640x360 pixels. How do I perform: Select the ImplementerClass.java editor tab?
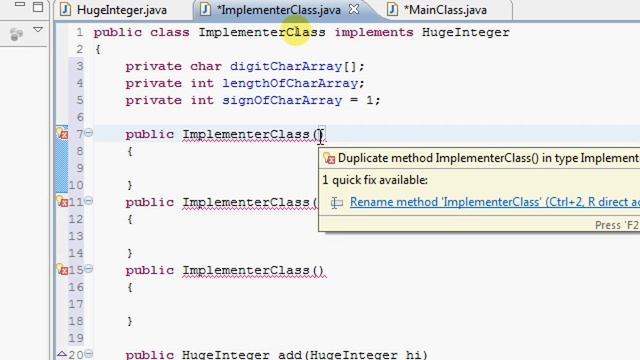279,10
